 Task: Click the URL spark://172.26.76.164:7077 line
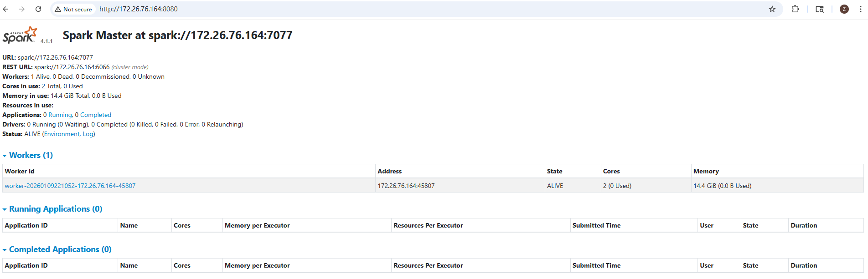pyautogui.click(x=48, y=58)
